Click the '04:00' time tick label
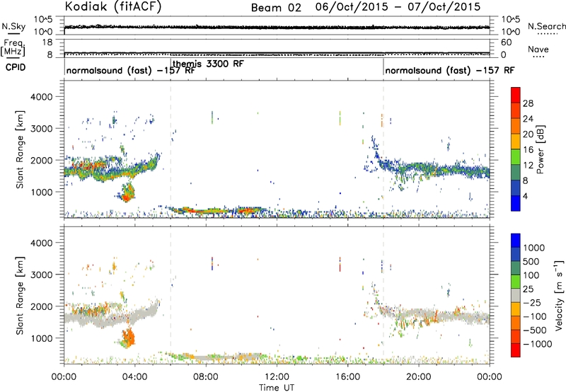 134,377
